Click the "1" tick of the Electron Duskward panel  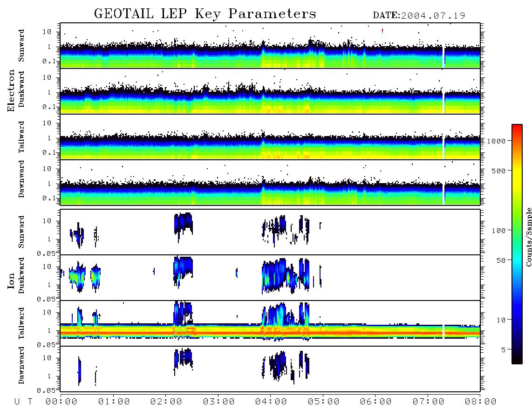tap(49, 92)
